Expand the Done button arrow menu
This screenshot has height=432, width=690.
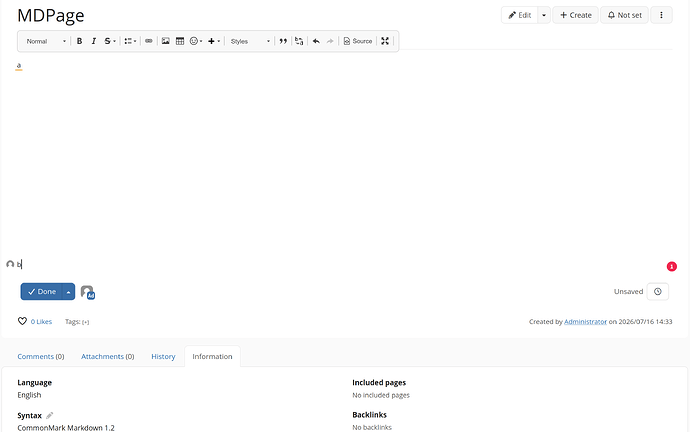pos(69,292)
